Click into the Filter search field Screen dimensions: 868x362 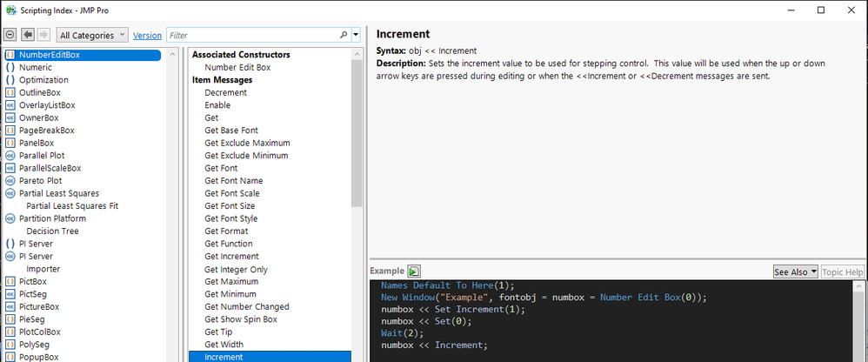tap(255, 35)
